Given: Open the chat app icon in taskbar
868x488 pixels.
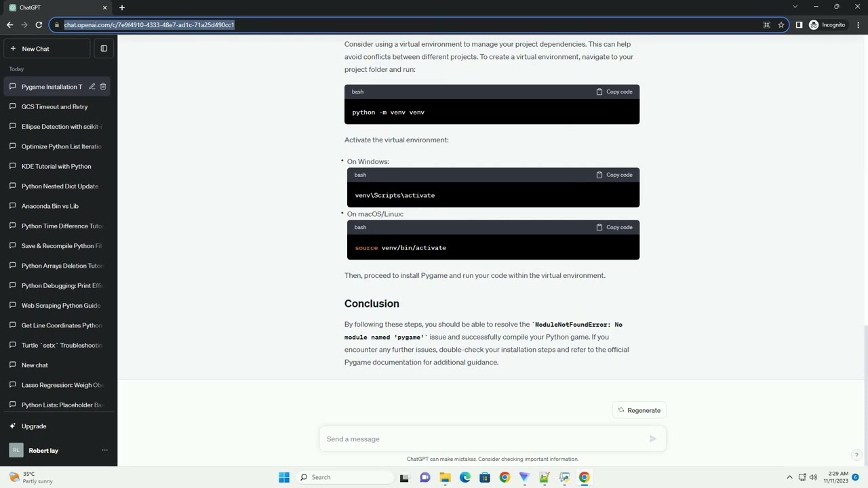Looking at the screenshot, I should point(425,477).
